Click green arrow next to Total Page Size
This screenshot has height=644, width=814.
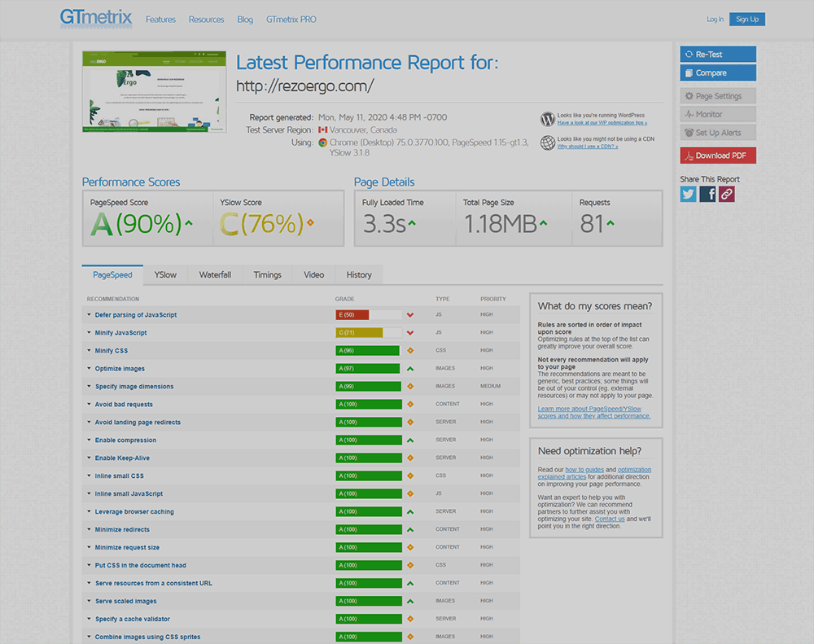[543, 223]
